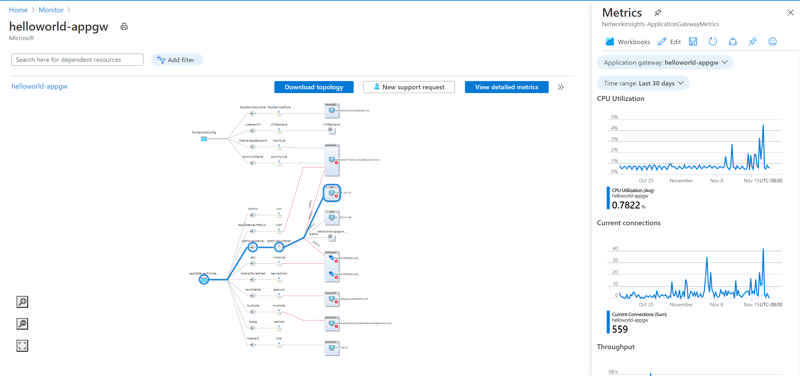This screenshot has height=376, width=800.
Task: Click Download topology button
Action: [x=314, y=87]
